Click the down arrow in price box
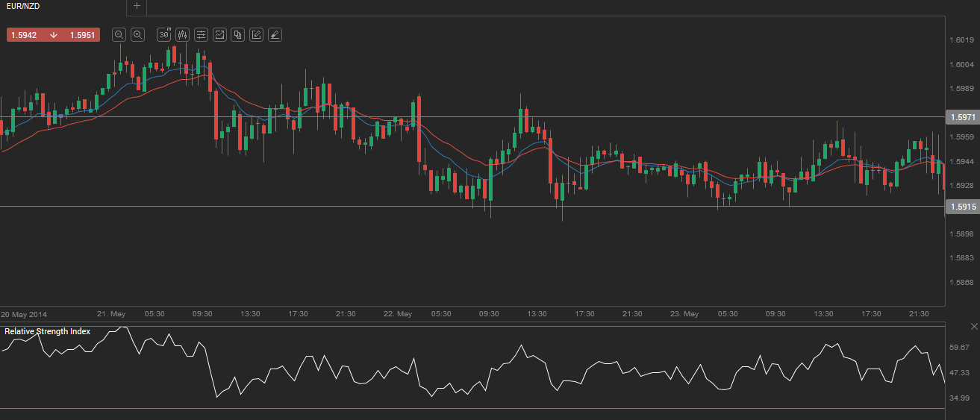 (x=54, y=35)
